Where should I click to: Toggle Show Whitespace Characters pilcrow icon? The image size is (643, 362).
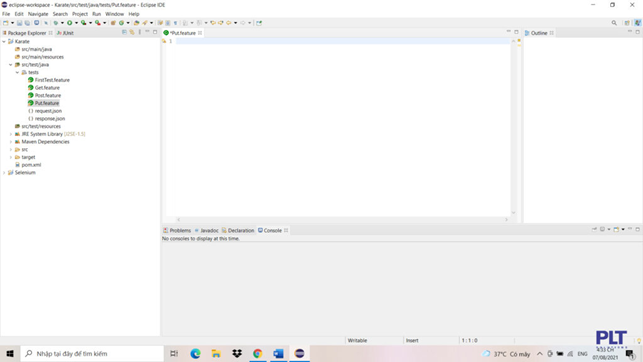coord(176,23)
